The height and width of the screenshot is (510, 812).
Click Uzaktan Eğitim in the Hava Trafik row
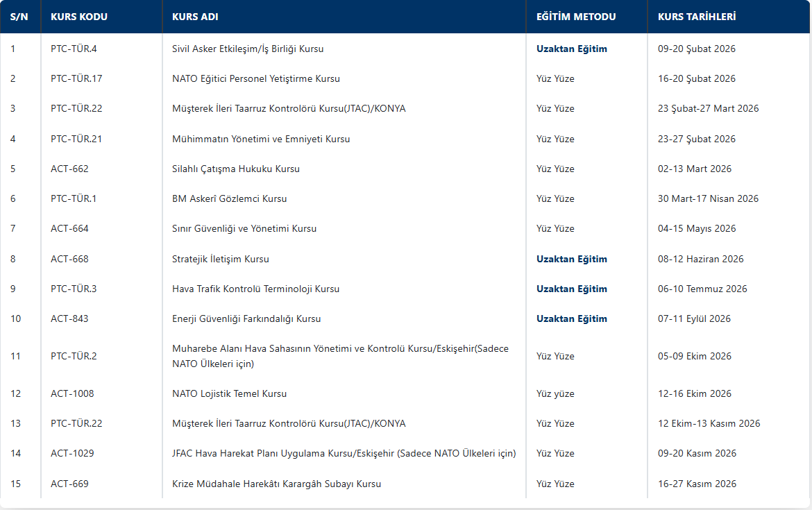pos(571,289)
